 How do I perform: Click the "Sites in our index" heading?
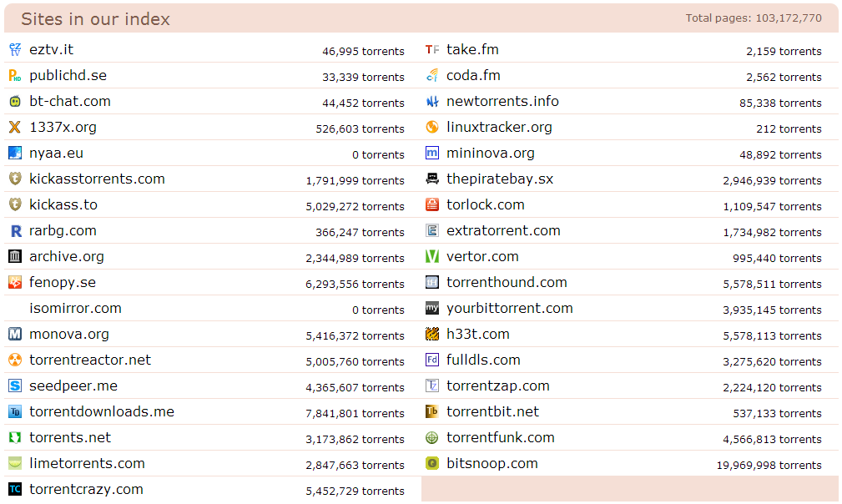(x=96, y=19)
